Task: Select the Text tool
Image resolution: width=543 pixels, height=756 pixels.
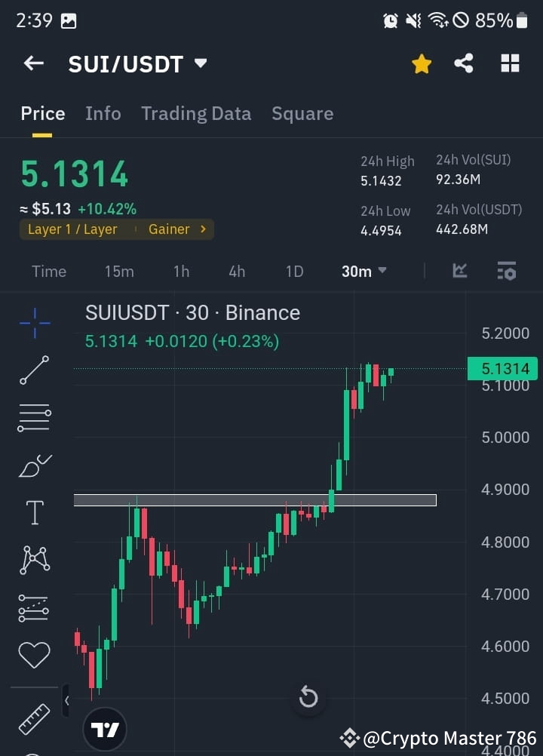Action: (x=35, y=512)
